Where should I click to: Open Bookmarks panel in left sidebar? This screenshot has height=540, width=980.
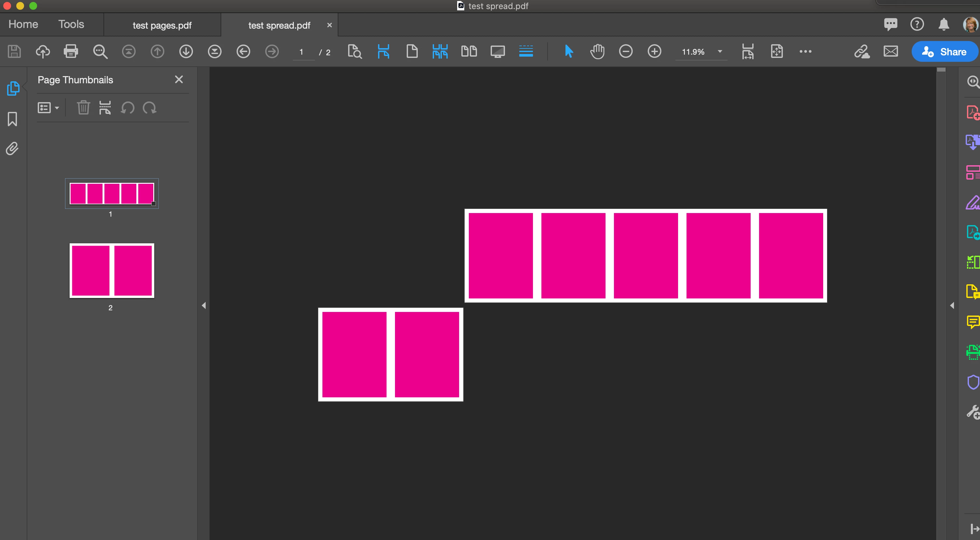[x=12, y=119]
